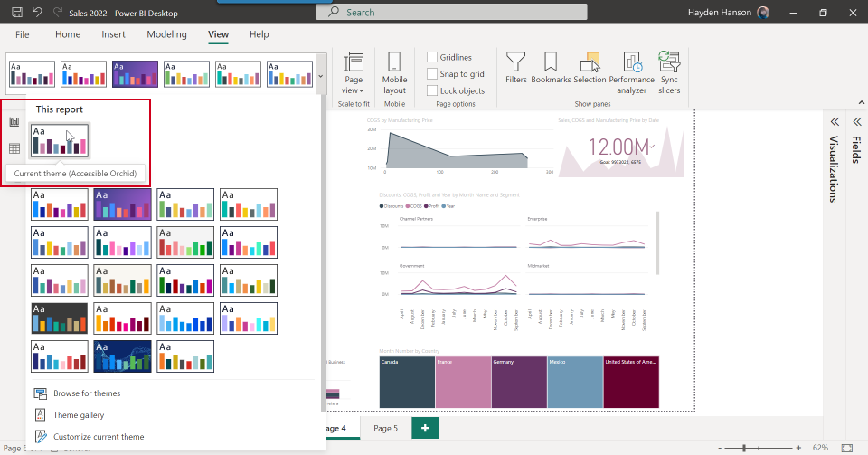Switch to the Home tab
868x455 pixels.
[x=68, y=34]
